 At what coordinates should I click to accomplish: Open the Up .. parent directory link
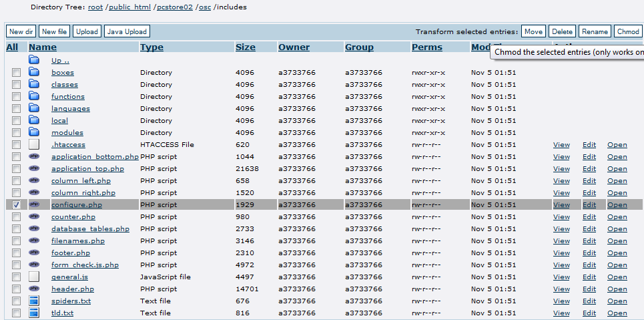[x=60, y=61]
